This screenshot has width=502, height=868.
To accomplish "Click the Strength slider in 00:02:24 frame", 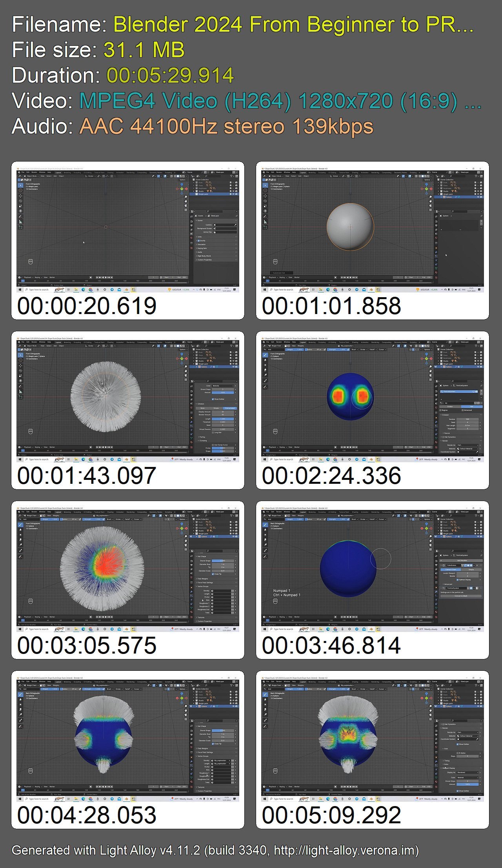I will pyautogui.click(x=337, y=349).
